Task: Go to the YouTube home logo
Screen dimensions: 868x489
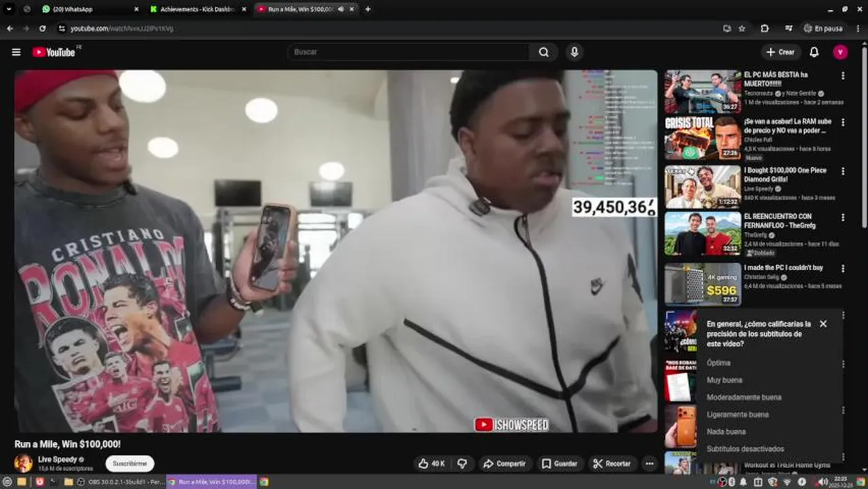Action: click(x=54, y=52)
